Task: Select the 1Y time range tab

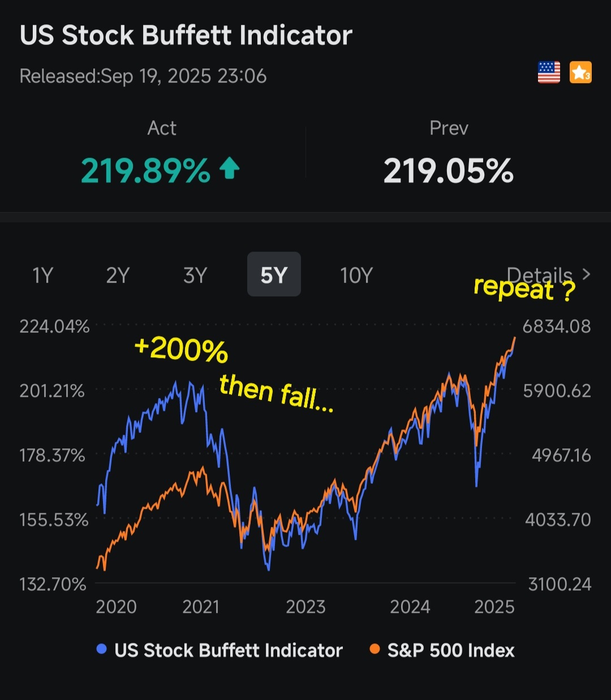Action: tap(43, 275)
